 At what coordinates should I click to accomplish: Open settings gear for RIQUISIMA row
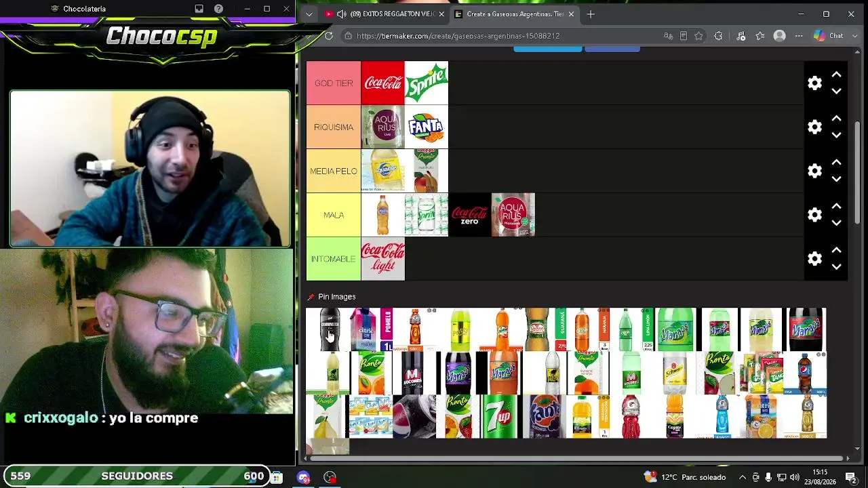[814, 127]
